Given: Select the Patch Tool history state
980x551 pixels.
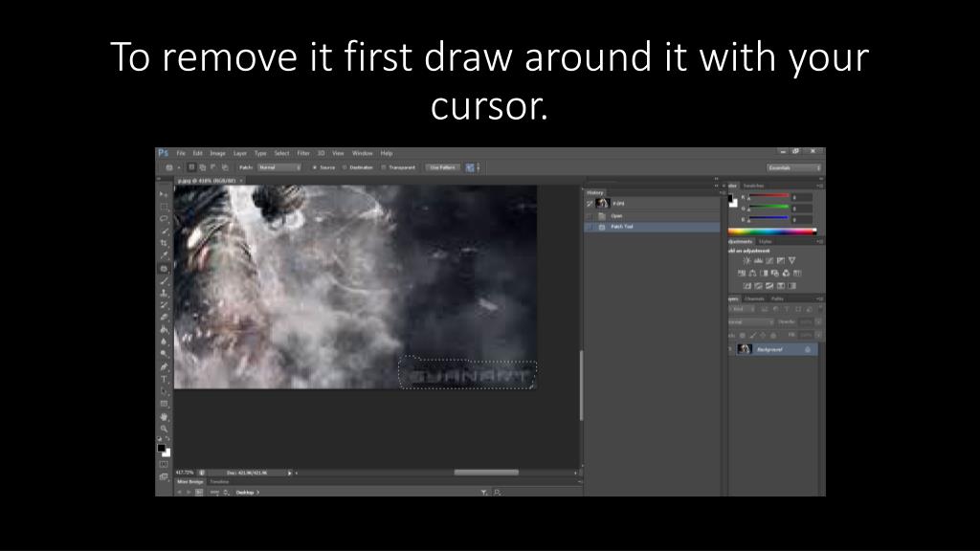Looking at the screenshot, I should [x=653, y=227].
